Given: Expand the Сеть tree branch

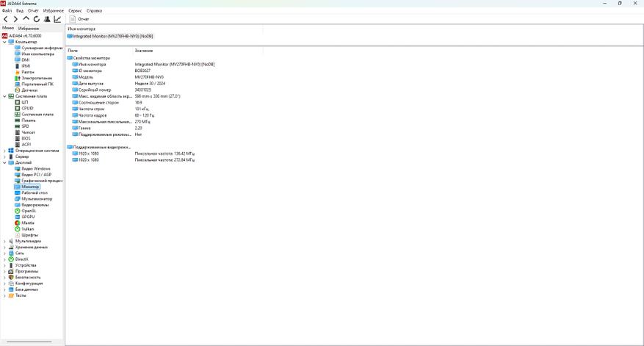Looking at the screenshot, I should pos(4,253).
